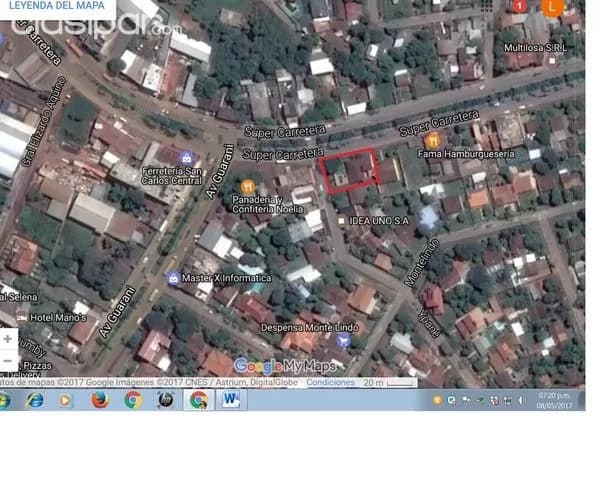Click the Fama Hamburguesería restaurant marker
The height and width of the screenshot is (480, 600).
point(433,141)
